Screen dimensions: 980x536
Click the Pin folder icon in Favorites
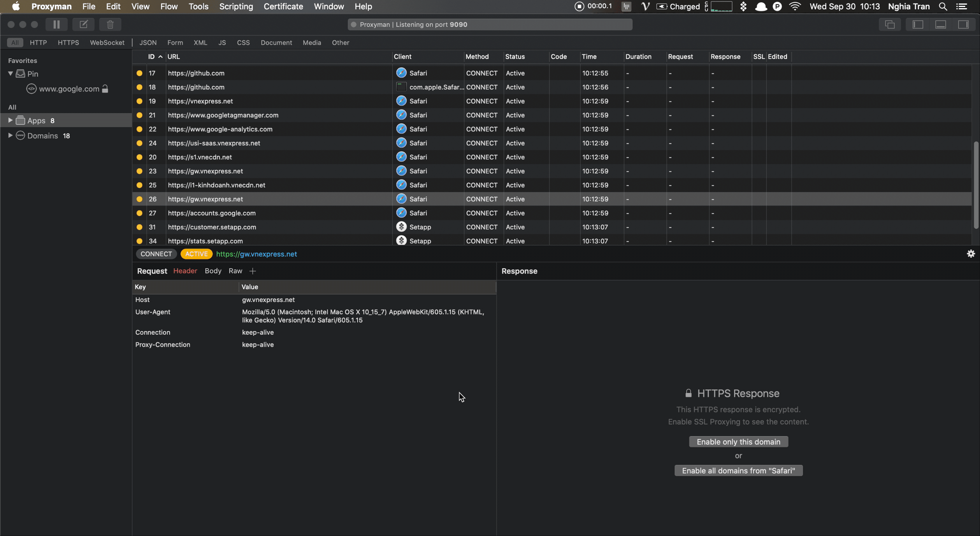(x=21, y=74)
